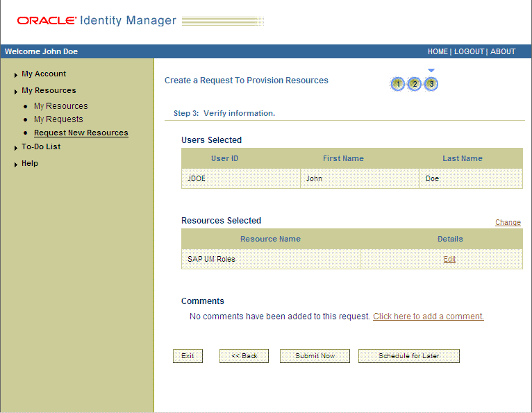
Task: Click the First Name column header
Action: (343, 158)
